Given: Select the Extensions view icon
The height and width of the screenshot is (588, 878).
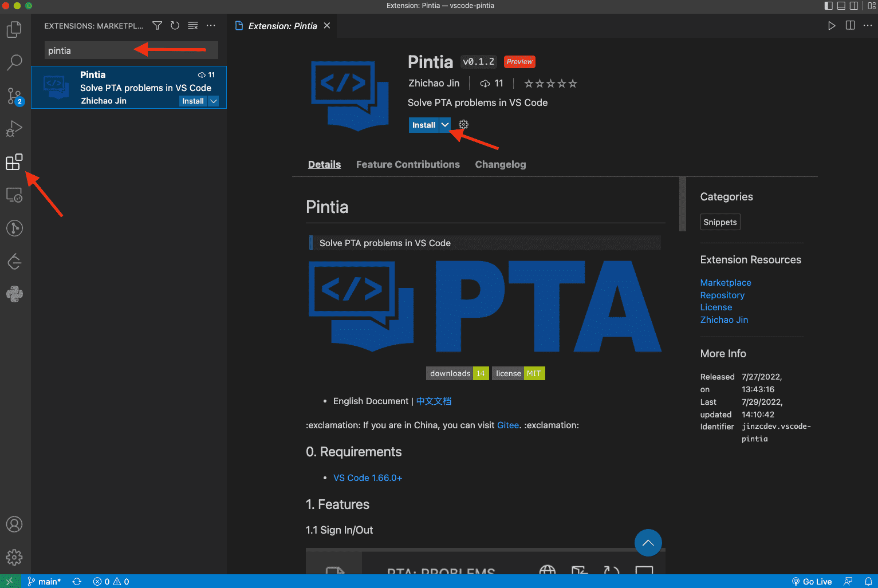Looking at the screenshot, I should pyautogui.click(x=14, y=162).
